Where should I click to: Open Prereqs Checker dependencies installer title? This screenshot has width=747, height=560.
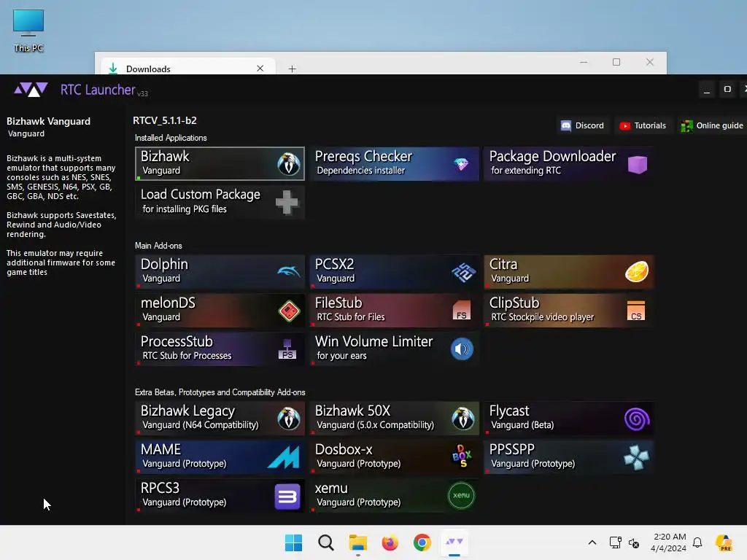pyautogui.click(x=363, y=156)
